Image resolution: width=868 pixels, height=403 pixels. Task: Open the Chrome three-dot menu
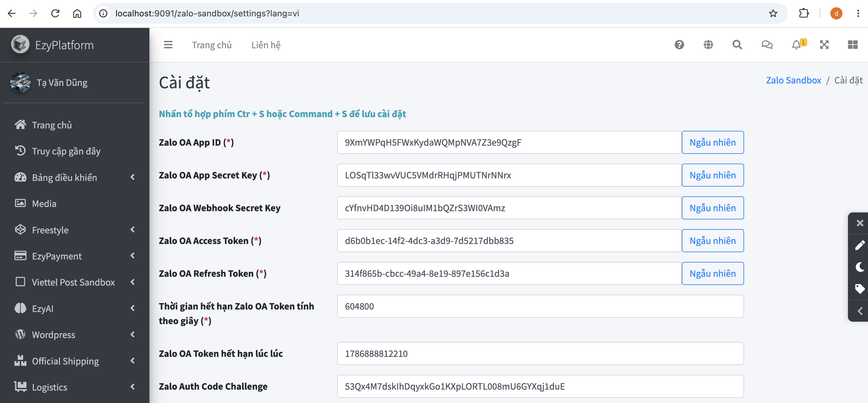(858, 13)
